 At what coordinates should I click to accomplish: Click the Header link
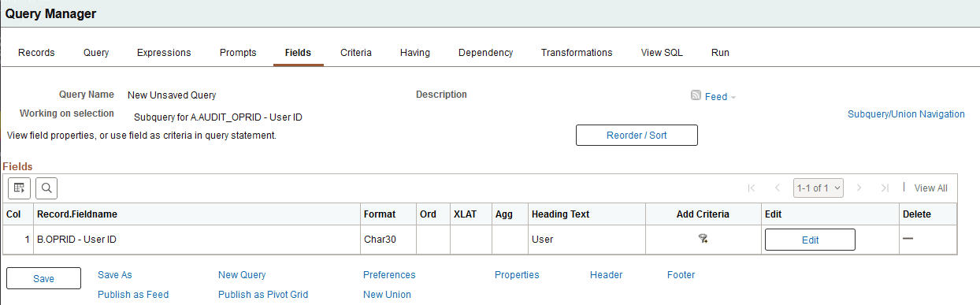tap(606, 275)
